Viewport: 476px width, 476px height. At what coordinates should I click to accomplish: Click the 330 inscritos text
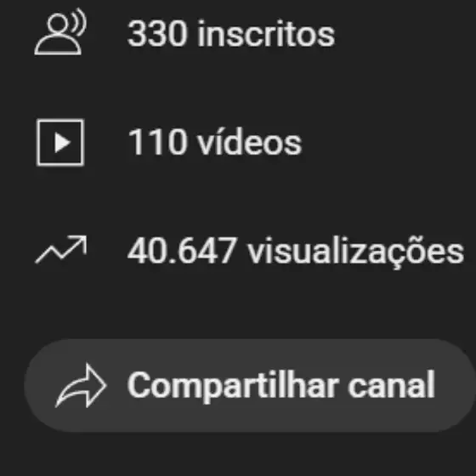coord(231,34)
